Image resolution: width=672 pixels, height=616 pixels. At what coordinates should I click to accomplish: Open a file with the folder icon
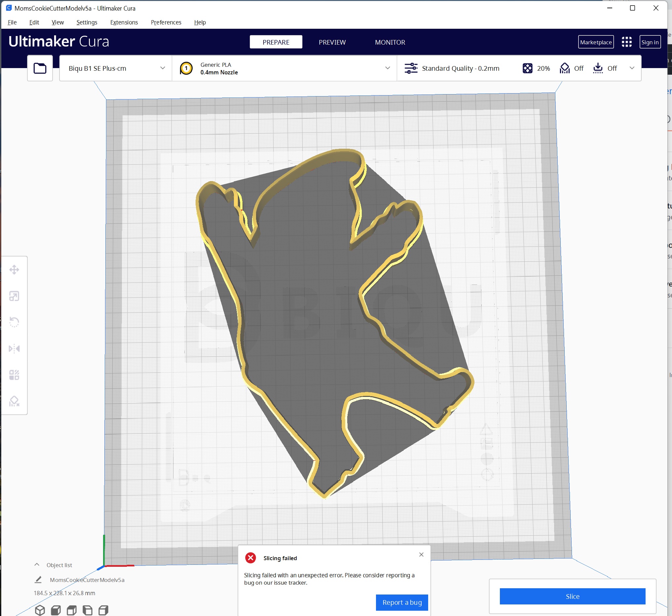coord(40,68)
